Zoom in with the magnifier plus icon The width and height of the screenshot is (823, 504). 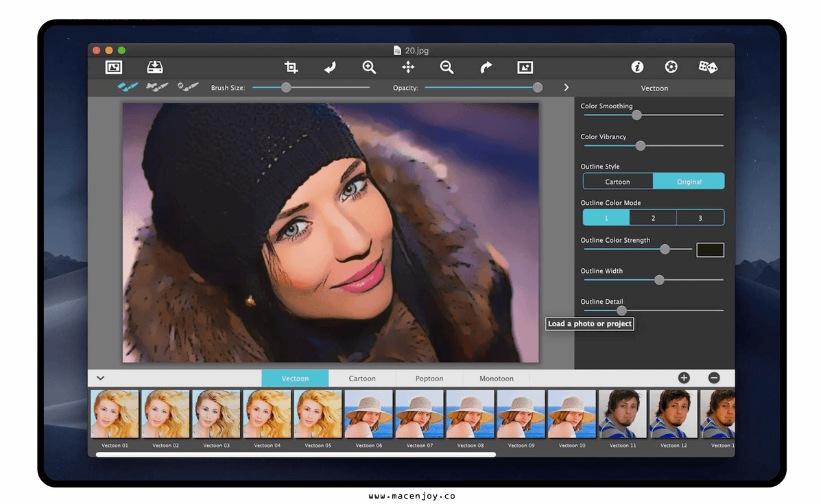click(x=369, y=67)
